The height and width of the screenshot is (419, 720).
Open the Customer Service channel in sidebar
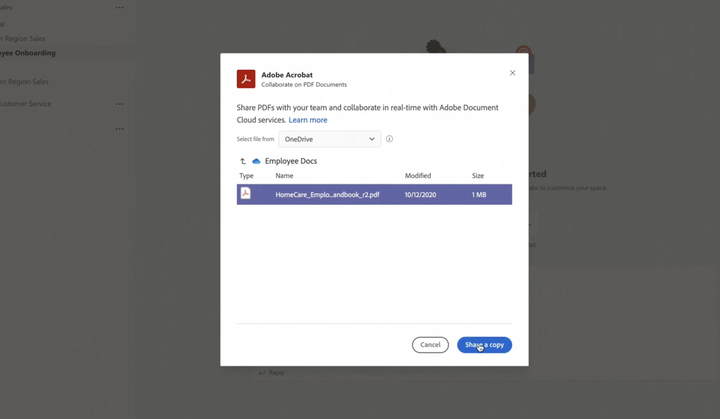(26, 104)
